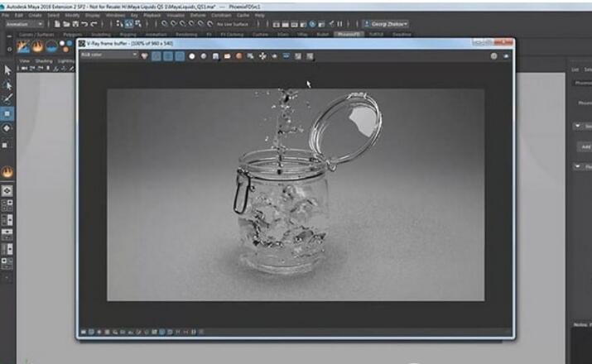The image size is (592, 364).
Task: Click the Phoenix FD liquid simulation shelf icon
Action: pos(53,46)
